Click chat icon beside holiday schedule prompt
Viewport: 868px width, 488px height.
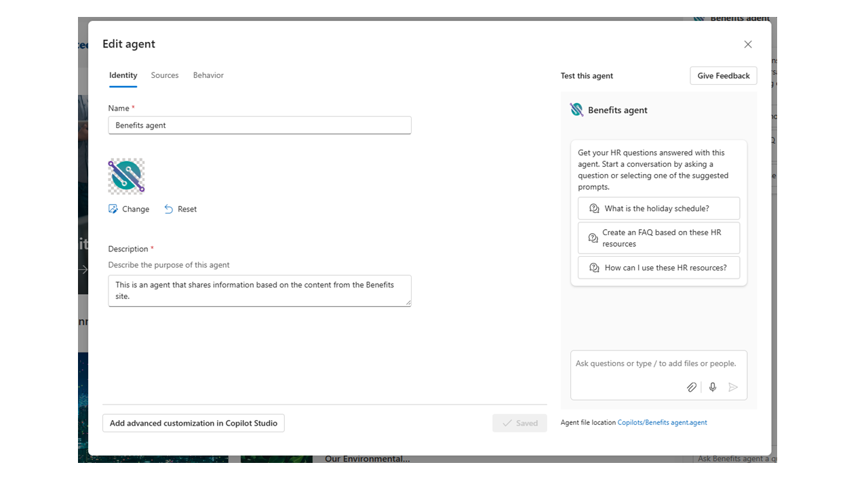point(594,209)
